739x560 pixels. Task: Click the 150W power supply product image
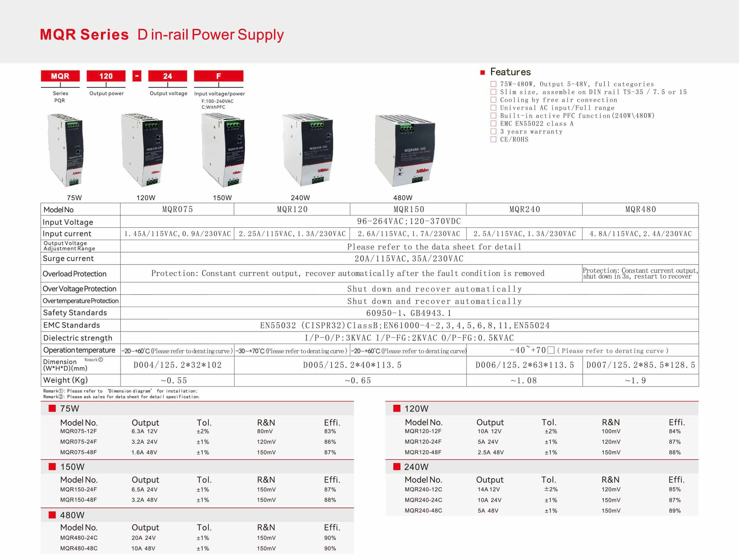coord(223,150)
